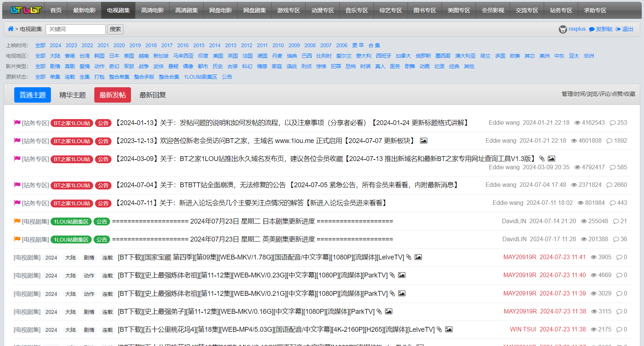This screenshot has width=644, height=346.
Task: Show 更早 release years filter
Action: pyautogui.click(x=358, y=45)
